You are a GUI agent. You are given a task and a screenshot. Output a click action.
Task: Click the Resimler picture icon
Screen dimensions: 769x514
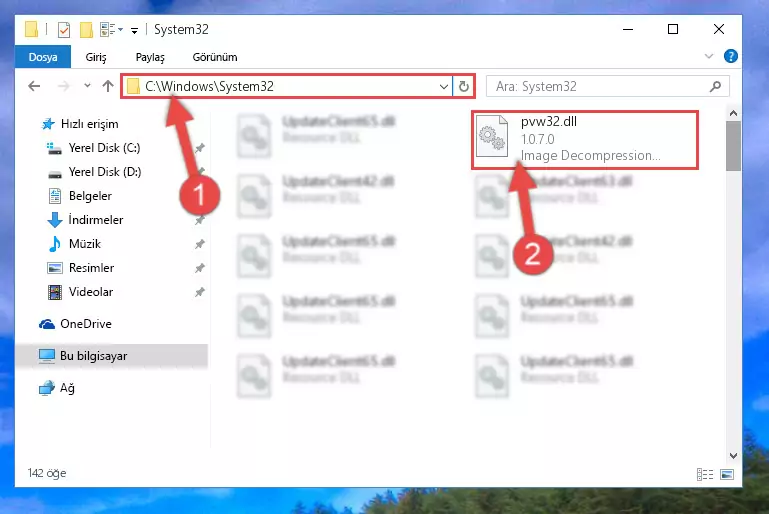[x=54, y=268]
